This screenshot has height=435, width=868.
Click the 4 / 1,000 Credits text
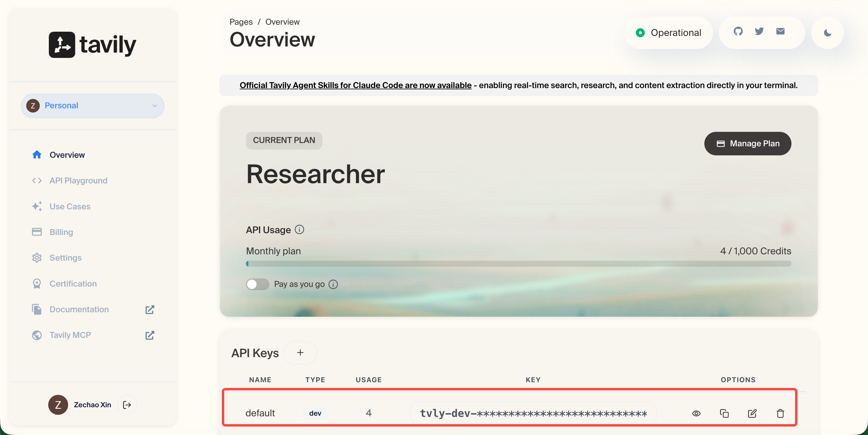click(x=756, y=251)
